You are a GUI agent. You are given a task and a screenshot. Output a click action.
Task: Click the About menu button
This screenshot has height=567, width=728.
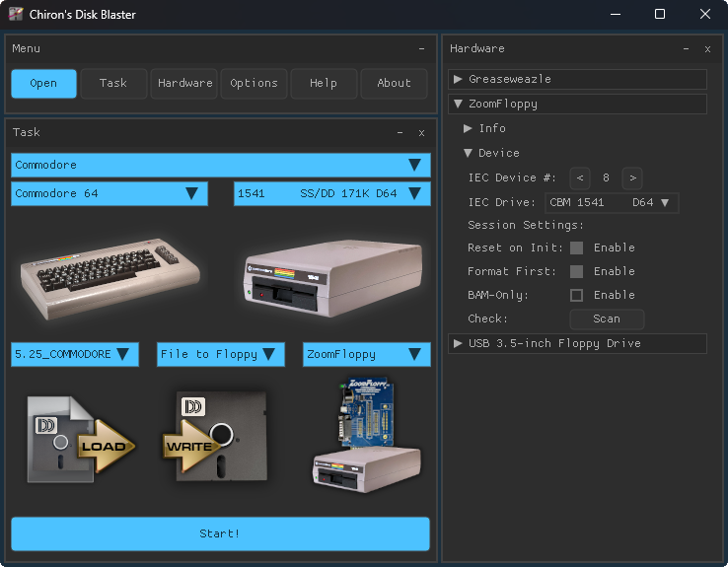(x=394, y=84)
